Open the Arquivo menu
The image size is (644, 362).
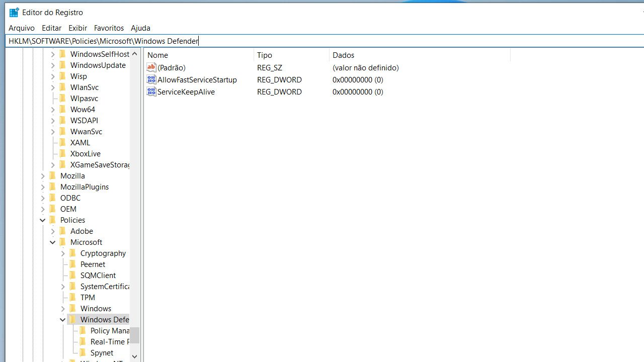(22, 28)
